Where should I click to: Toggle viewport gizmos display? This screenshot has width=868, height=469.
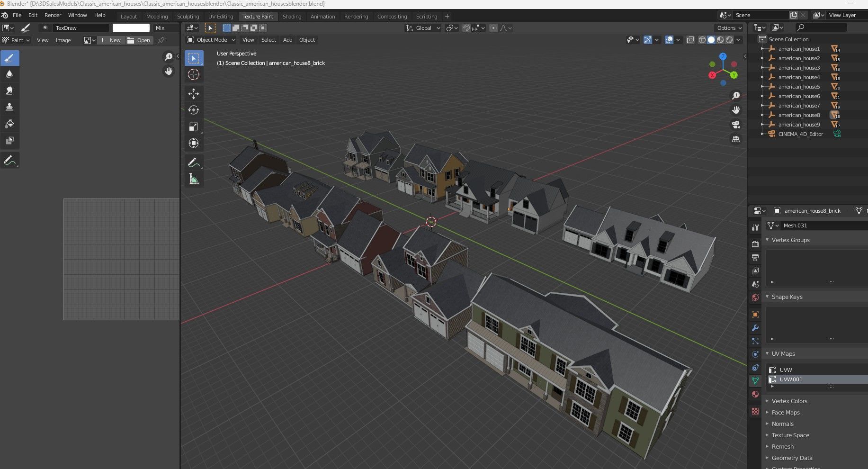tap(648, 40)
